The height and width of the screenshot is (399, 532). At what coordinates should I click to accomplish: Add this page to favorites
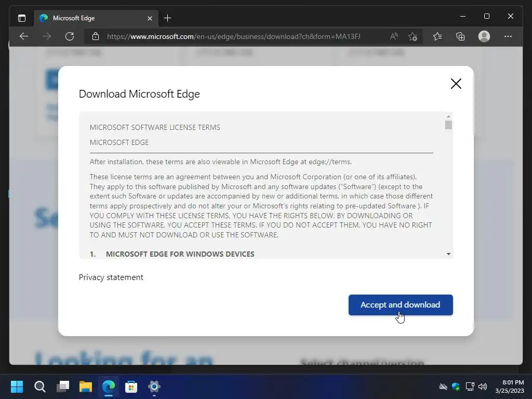(x=413, y=36)
